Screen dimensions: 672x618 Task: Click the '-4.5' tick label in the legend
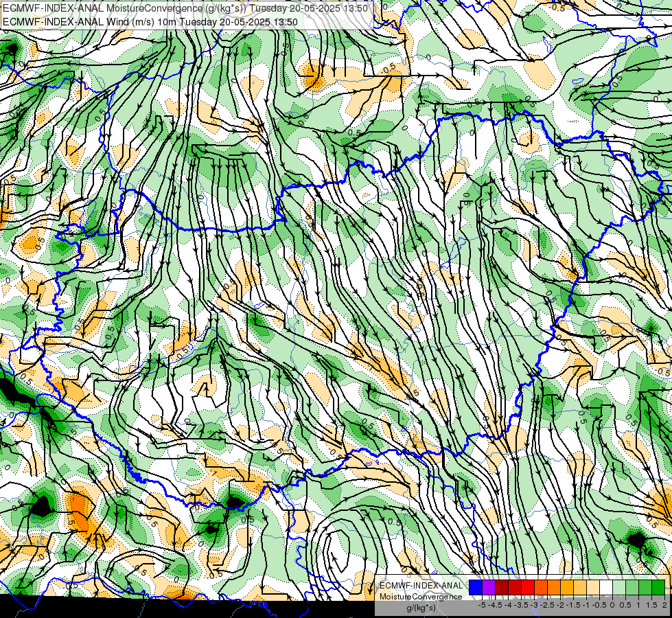(496, 605)
